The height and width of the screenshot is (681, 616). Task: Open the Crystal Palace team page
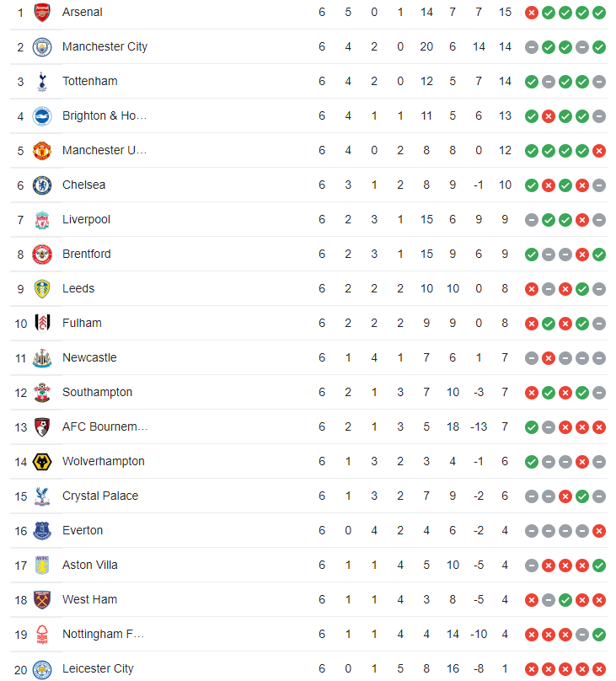100,496
